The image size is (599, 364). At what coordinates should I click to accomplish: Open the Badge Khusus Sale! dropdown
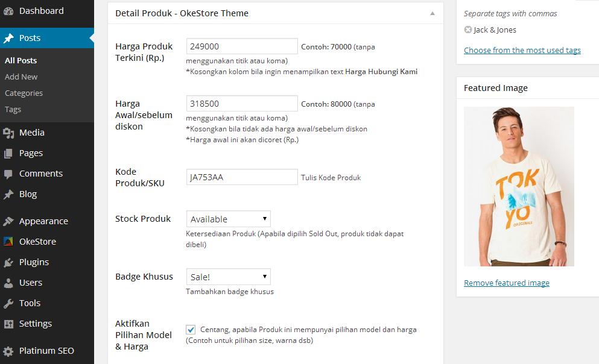coord(228,277)
